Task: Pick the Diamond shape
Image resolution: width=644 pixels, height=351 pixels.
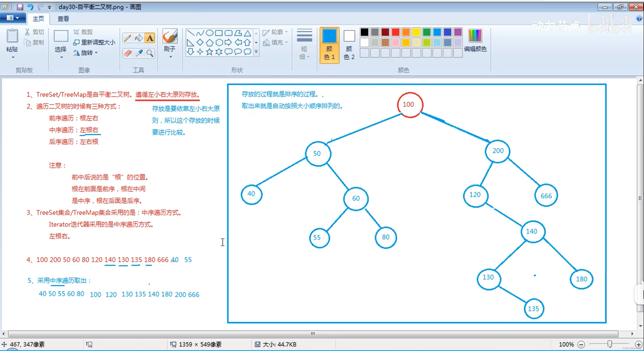Action: 200,42
